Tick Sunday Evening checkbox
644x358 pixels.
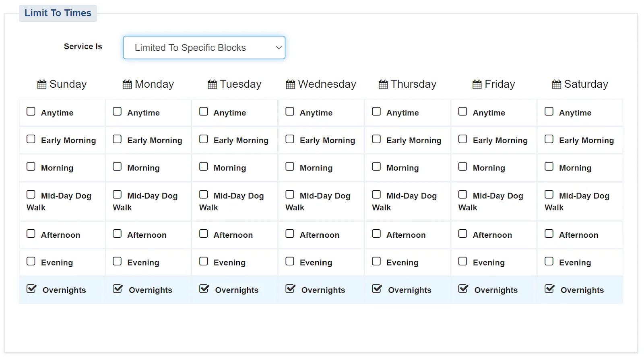31,261
